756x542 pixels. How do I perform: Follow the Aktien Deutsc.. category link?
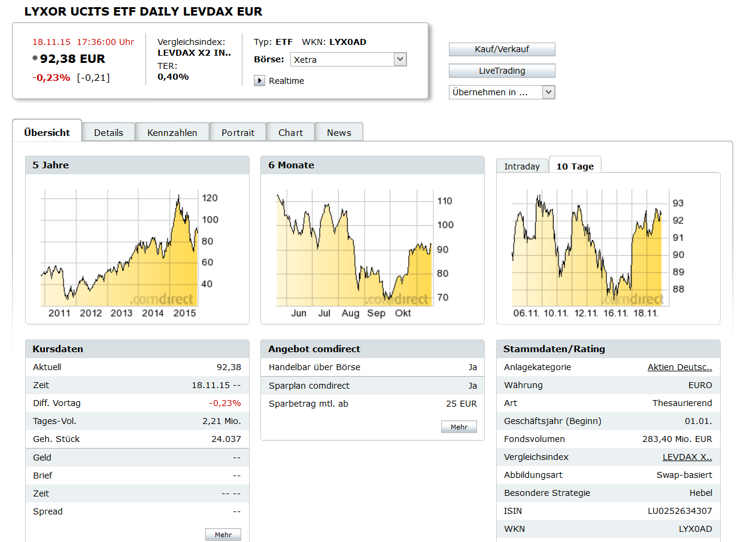pyautogui.click(x=680, y=367)
